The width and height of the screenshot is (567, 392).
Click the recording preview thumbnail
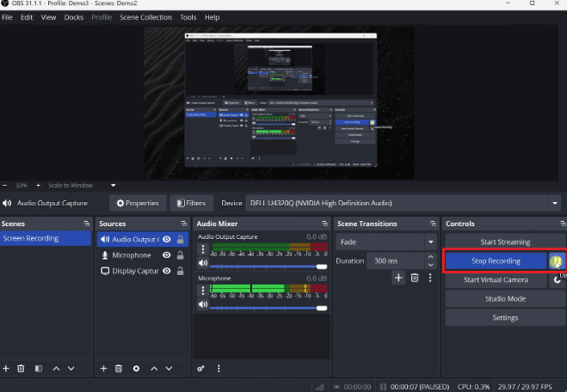(x=279, y=102)
